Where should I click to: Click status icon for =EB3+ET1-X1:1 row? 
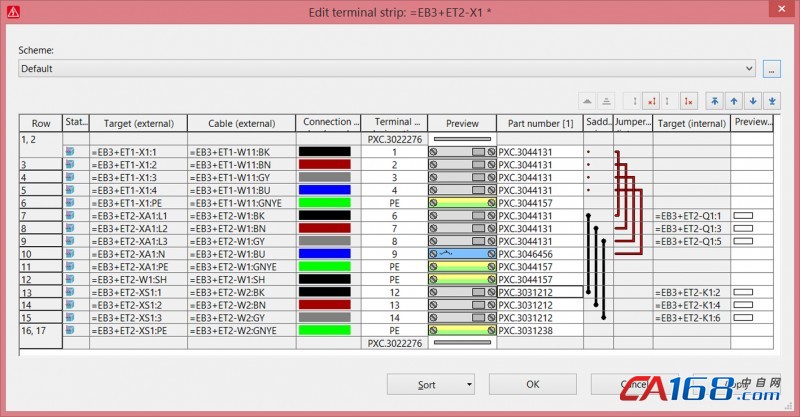(x=70, y=151)
